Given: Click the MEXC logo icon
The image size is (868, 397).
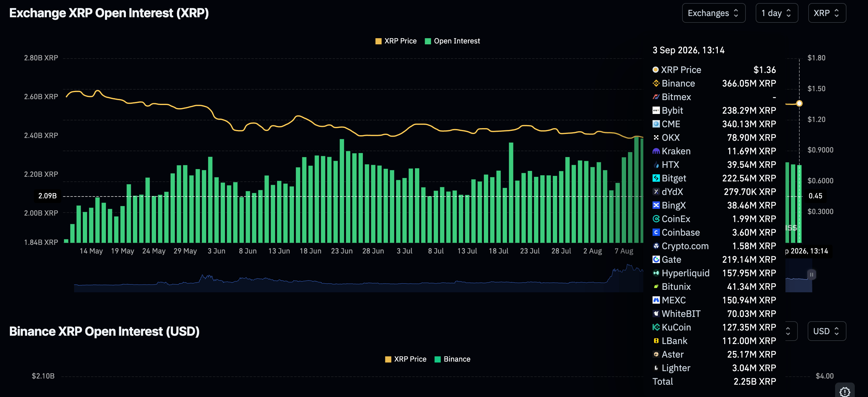Looking at the screenshot, I should [x=656, y=300].
